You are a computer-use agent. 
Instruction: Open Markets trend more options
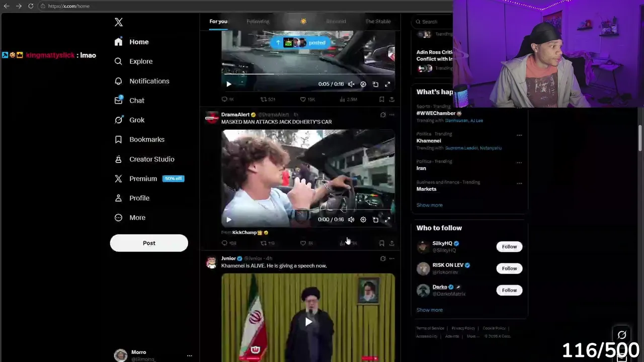(519, 184)
